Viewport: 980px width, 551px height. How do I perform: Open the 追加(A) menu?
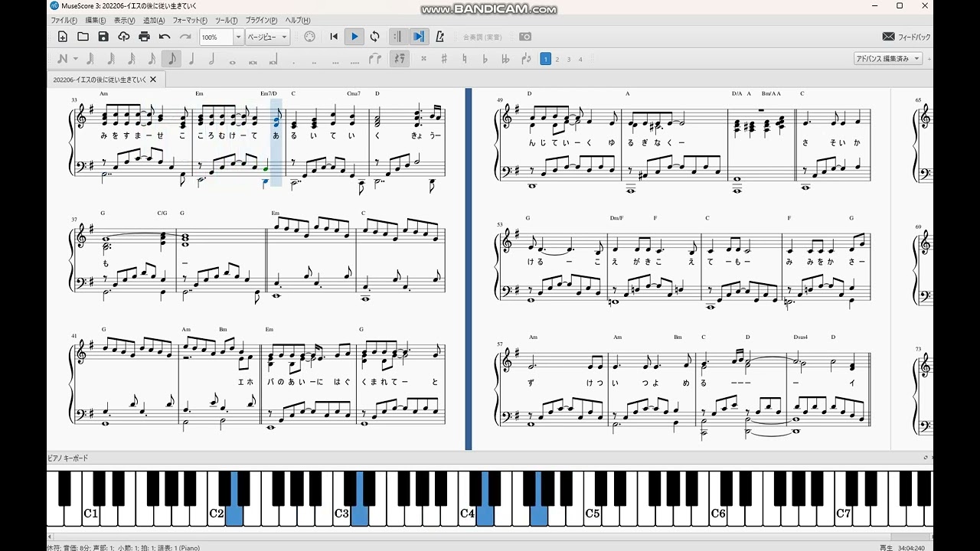[154, 20]
